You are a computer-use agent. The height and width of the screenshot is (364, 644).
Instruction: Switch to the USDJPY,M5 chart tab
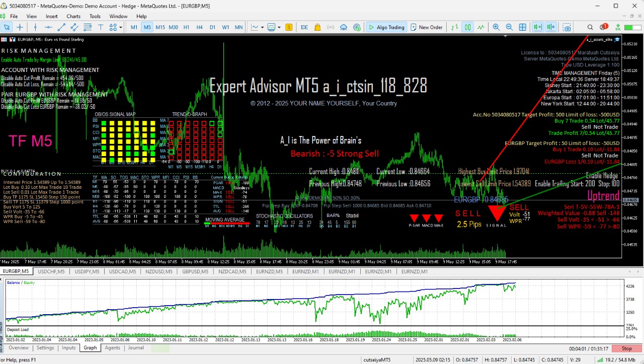(86, 271)
